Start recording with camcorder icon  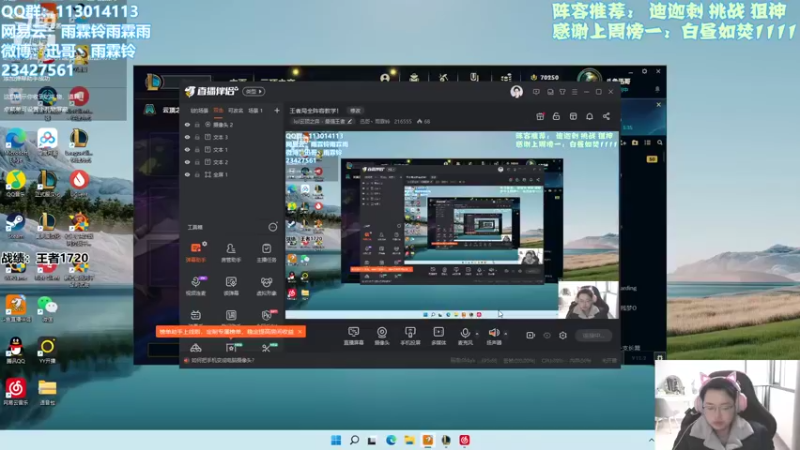click(x=531, y=335)
